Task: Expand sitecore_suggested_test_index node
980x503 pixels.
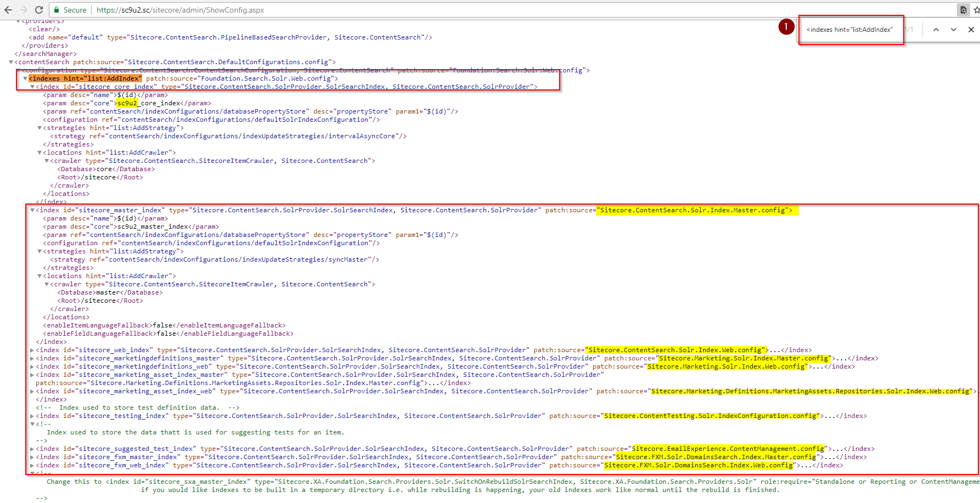Action: [32, 449]
